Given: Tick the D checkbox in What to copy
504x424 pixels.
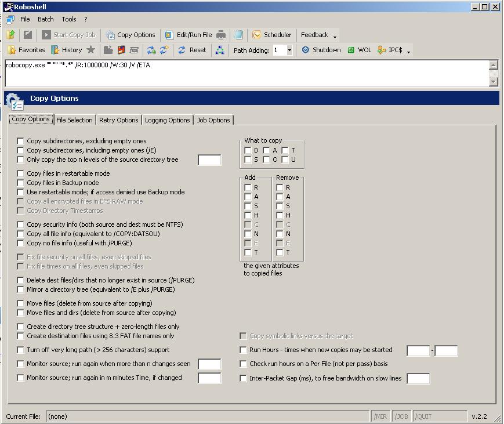Looking at the screenshot, I should tap(248, 150).
